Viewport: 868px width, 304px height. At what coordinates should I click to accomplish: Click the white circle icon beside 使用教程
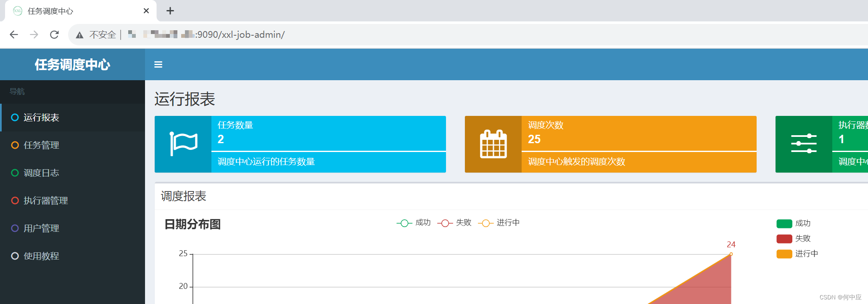pyautogui.click(x=15, y=256)
